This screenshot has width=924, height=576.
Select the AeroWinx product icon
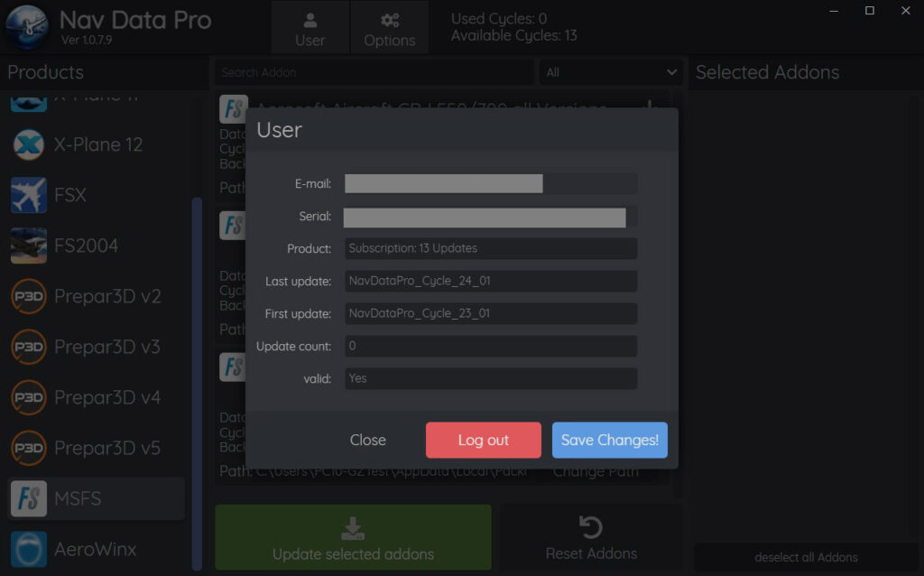pyautogui.click(x=29, y=550)
